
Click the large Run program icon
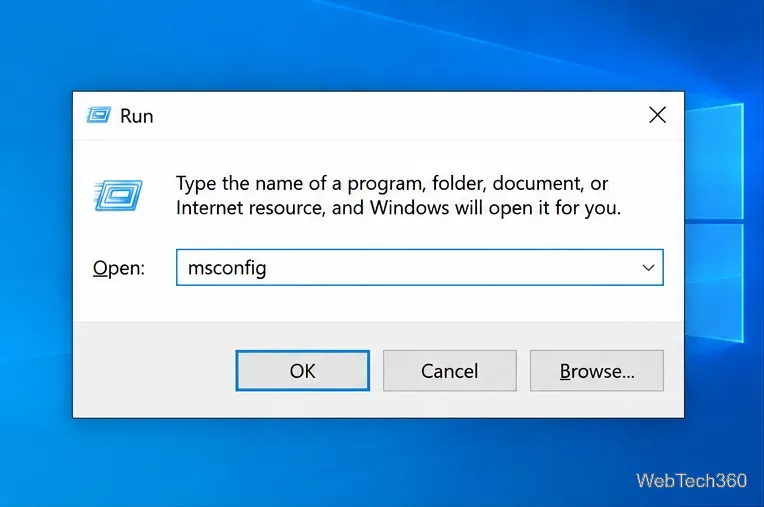pos(118,195)
